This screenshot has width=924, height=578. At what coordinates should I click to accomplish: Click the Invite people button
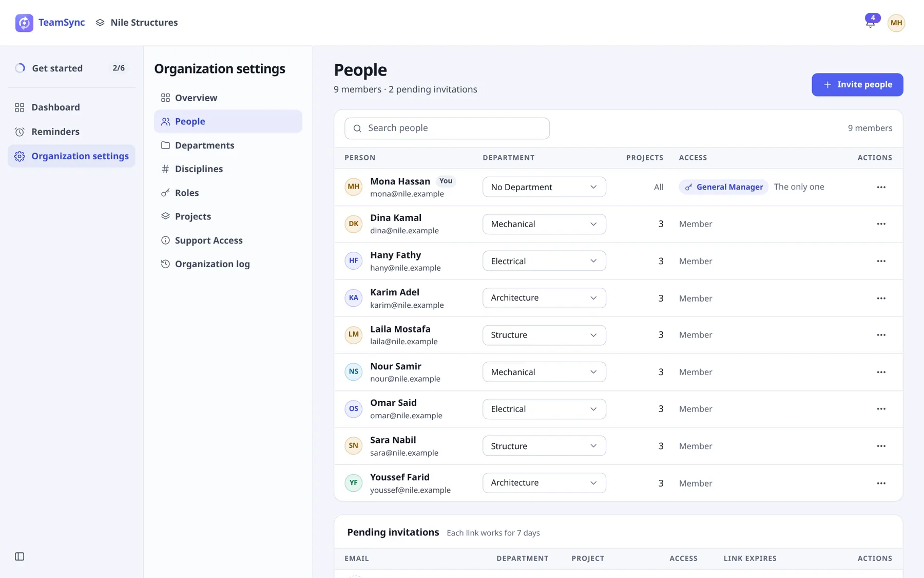point(857,85)
